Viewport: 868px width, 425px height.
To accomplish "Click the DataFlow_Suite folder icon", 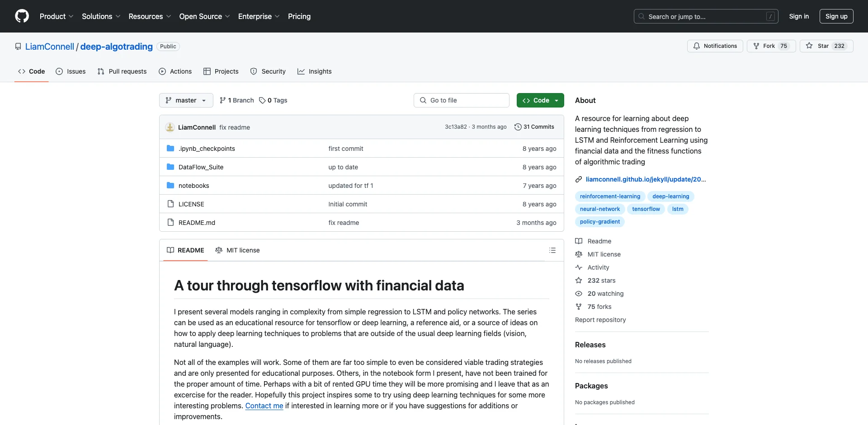I will [x=170, y=167].
